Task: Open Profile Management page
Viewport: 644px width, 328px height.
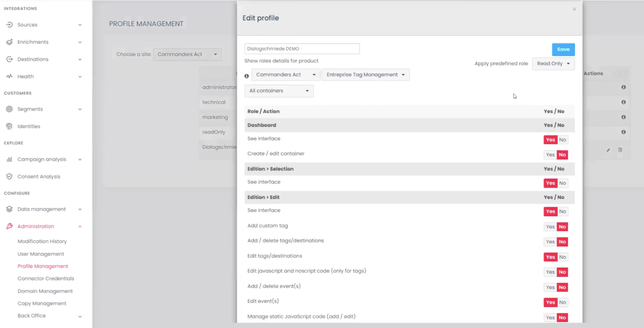Action: pyautogui.click(x=43, y=266)
